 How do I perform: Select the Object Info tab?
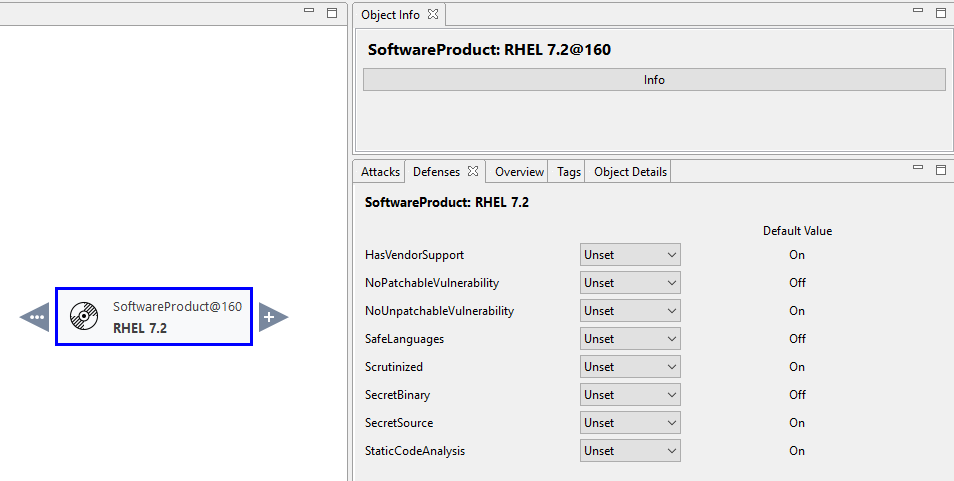coord(390,15)
